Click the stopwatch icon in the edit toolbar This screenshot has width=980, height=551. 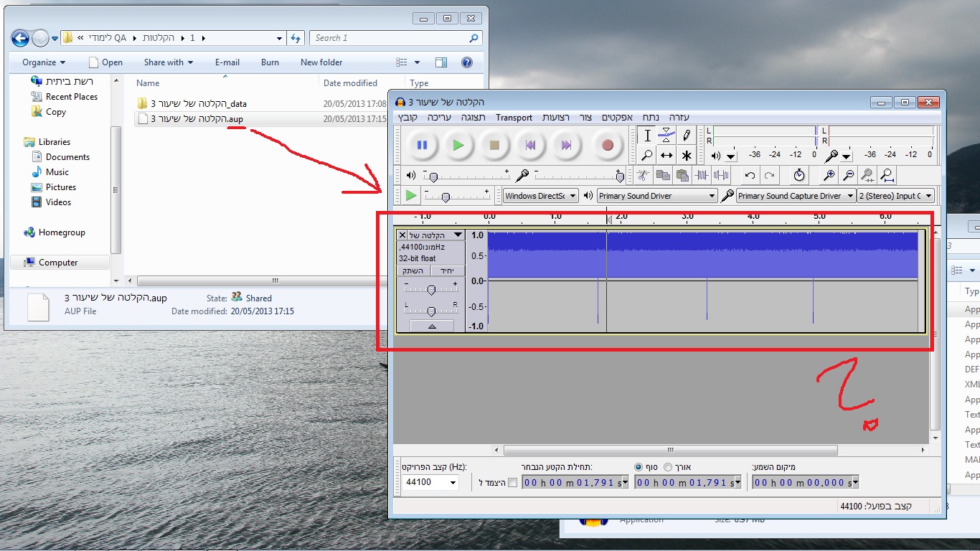click(x=799, y=175)
